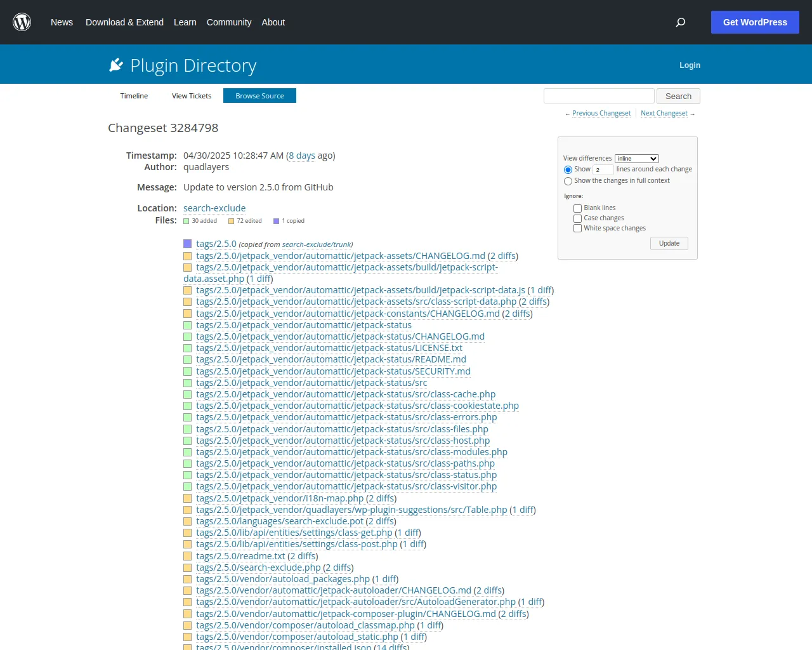Click the orange '72 edited' legend swatch
This screenshot has width=812, height=650.
tap(232, 222)
